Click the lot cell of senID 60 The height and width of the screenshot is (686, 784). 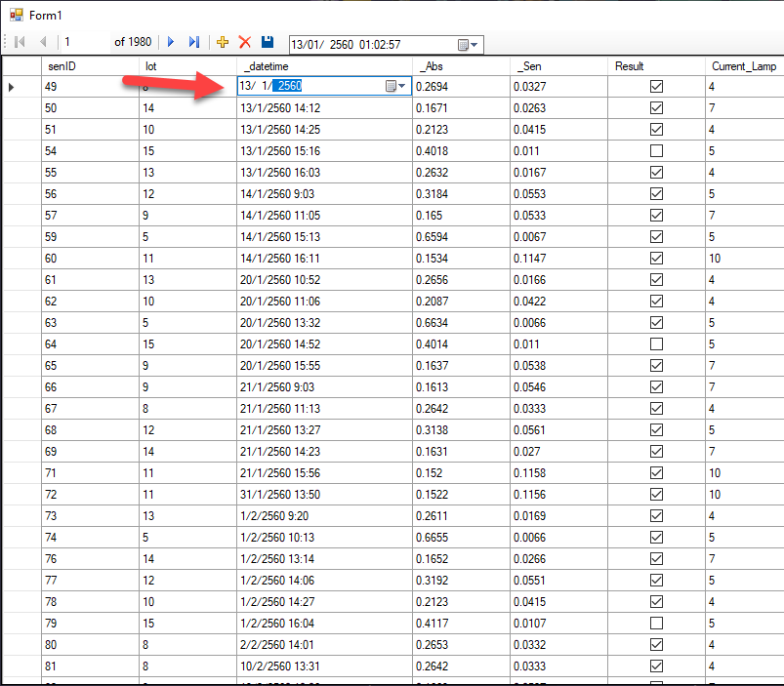[187, 259]
